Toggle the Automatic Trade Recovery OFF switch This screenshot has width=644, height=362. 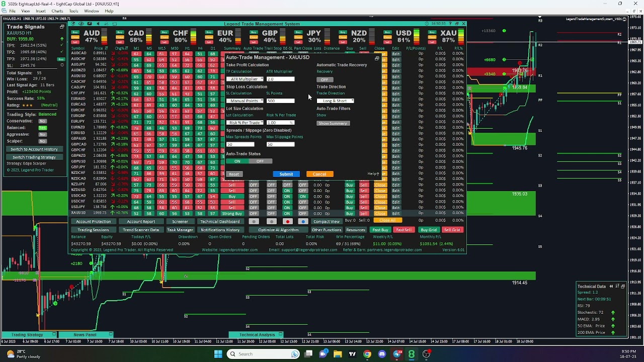pyautogui.click(x=325, y=79)
